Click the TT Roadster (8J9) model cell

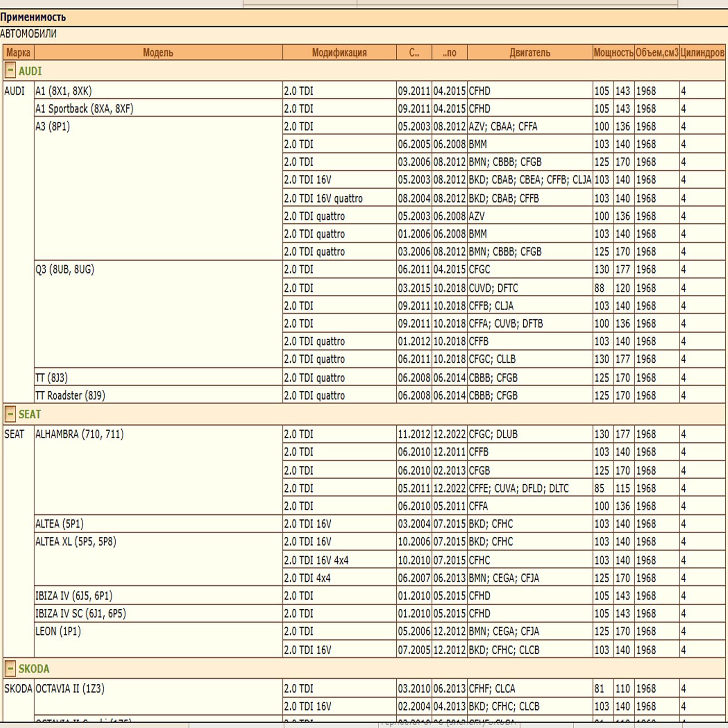pos(70,395)
